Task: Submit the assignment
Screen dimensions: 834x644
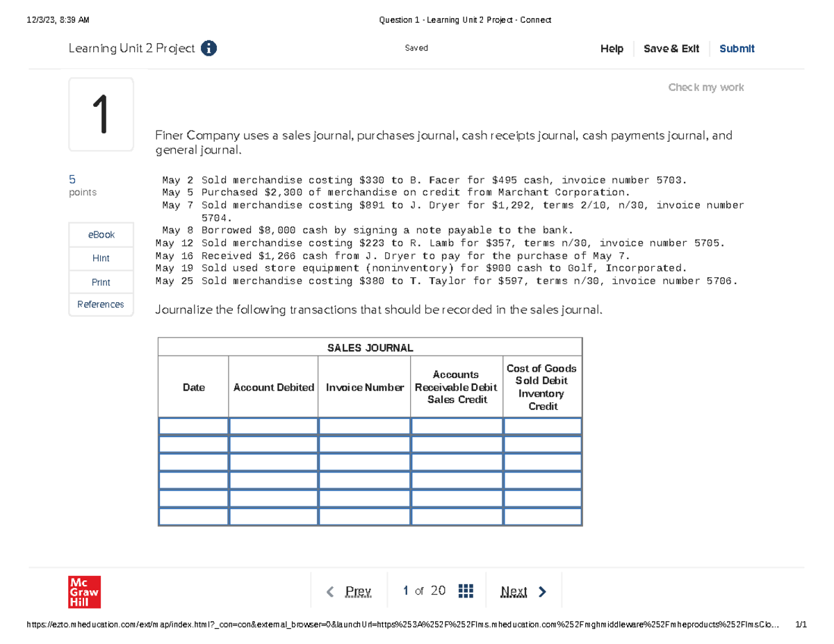Action: coord(736,48)
